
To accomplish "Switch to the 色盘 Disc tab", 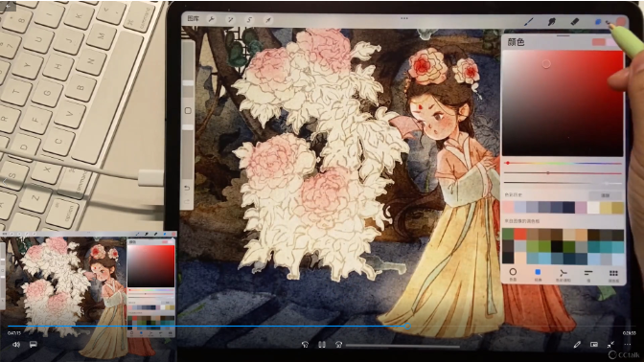I will [x=513, y=274].
